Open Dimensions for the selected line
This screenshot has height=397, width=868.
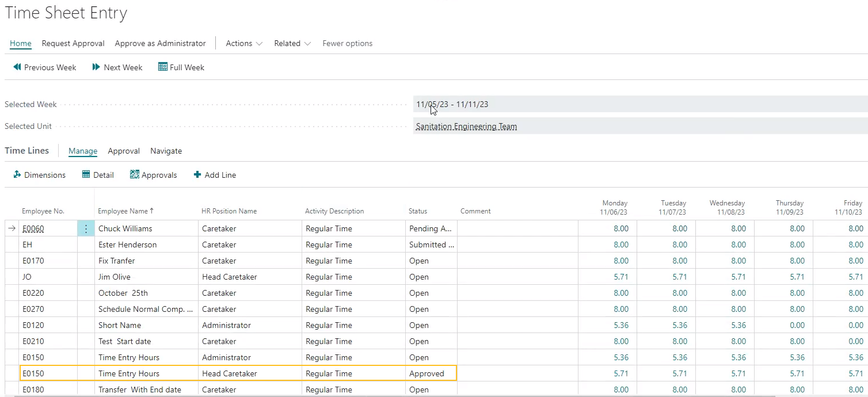pos(39,175)
